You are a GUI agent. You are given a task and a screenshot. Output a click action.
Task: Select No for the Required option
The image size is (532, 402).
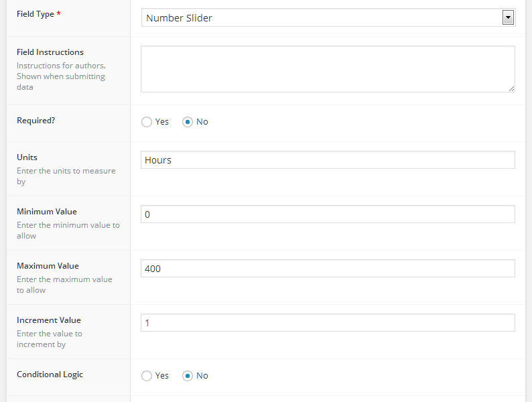[x=188, y=122]
